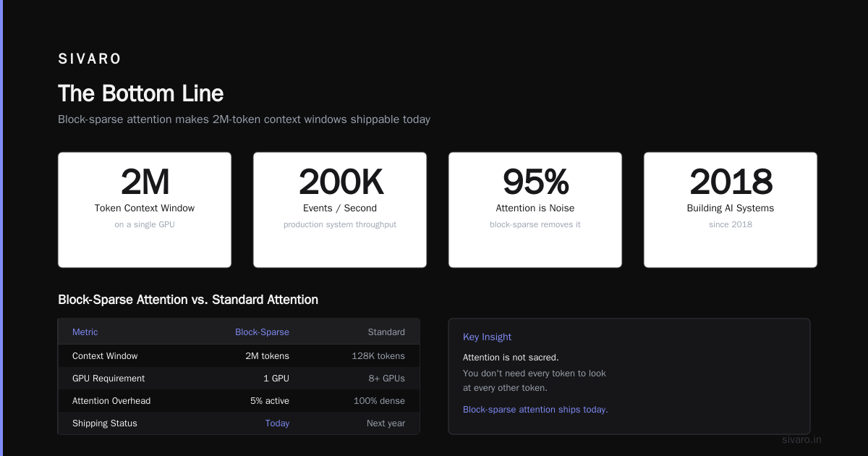Select the Shipping Status table row

tap(239, 423)
